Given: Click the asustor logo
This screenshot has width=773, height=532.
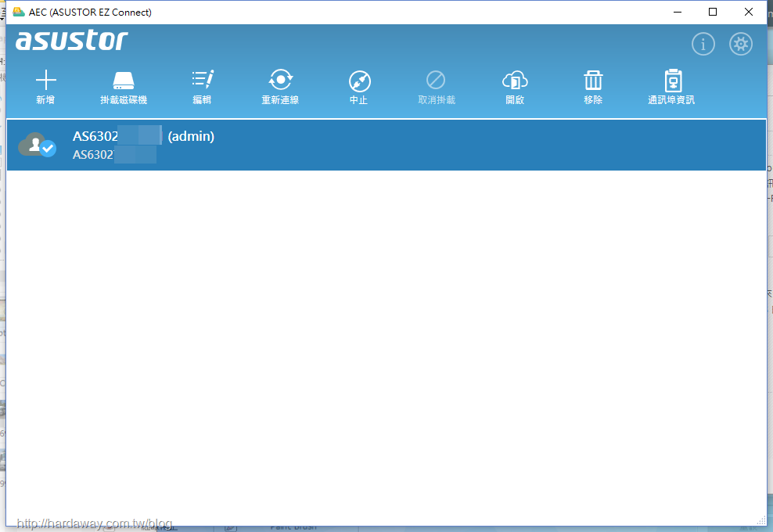Looking at the screenshot, I should click(x=72, y=41).
